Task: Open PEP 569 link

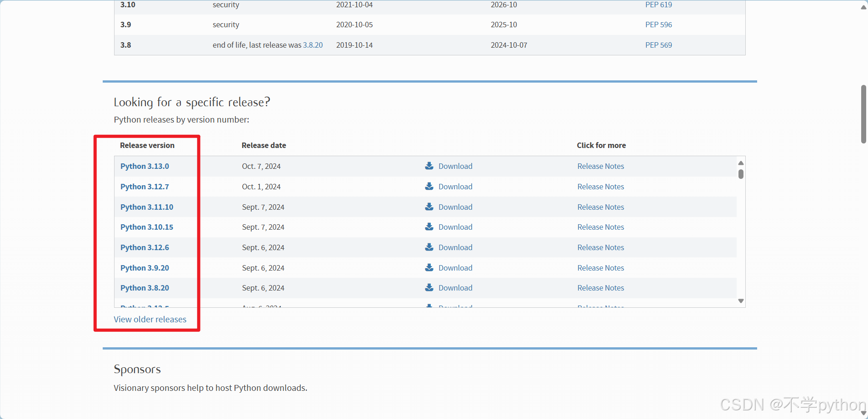Action: click(x=658, y=45)
